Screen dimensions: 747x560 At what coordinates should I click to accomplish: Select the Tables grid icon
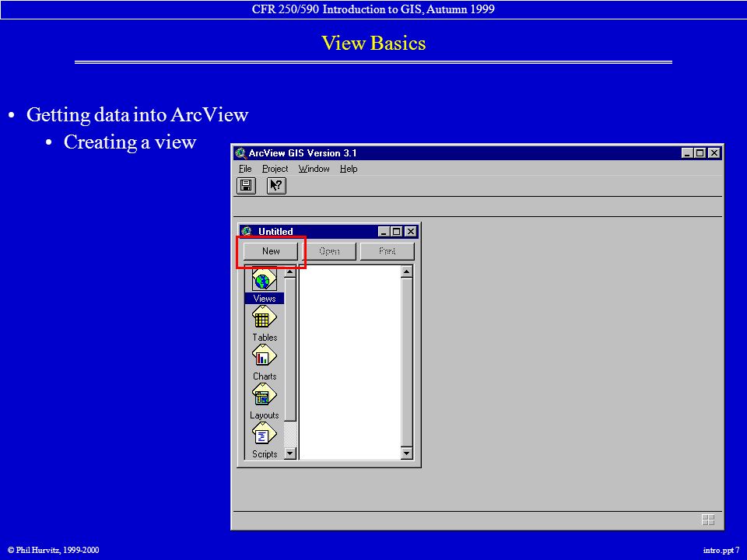(x=265, y=317)
